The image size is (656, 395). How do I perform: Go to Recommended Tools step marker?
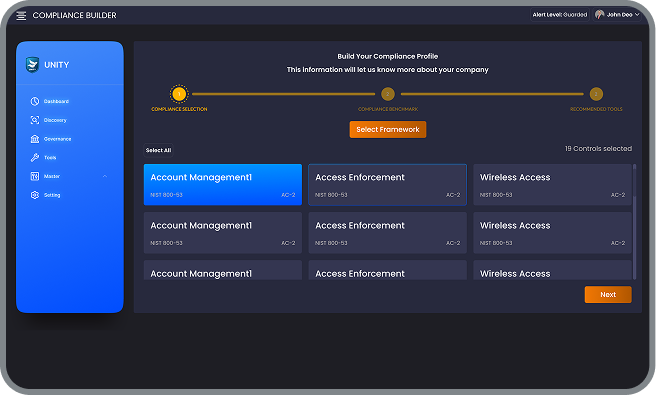(596, 94)
